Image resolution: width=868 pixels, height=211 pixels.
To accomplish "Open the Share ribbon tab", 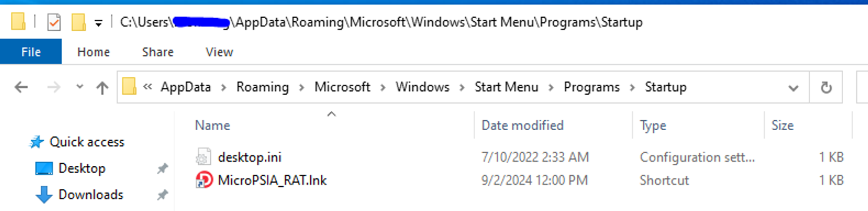I will coord(158,52).
